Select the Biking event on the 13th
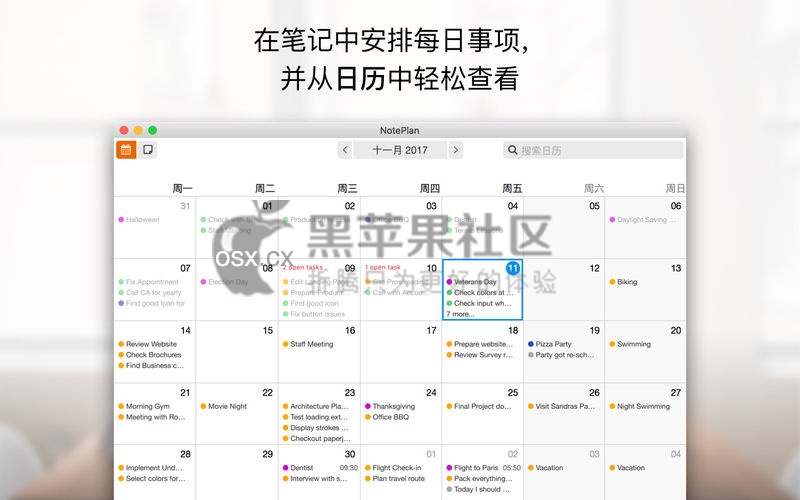 click(x=623, y=282)
